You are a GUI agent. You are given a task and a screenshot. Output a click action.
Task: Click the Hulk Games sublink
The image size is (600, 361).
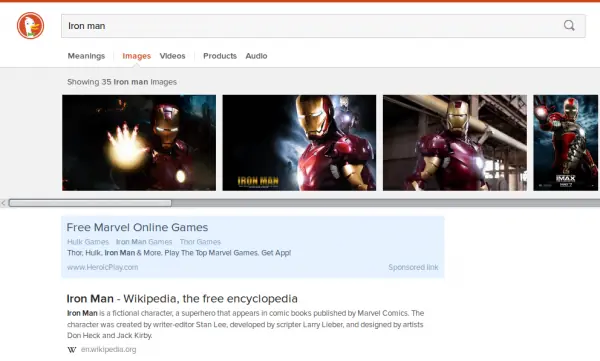tap(88, 242)
